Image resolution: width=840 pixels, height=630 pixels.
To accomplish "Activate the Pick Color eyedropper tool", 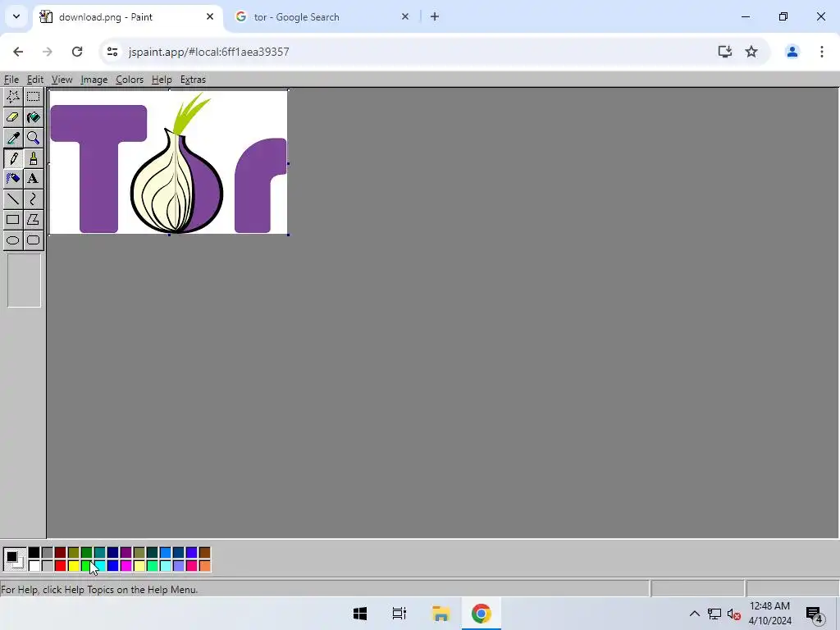I will [x=13, y=138].
